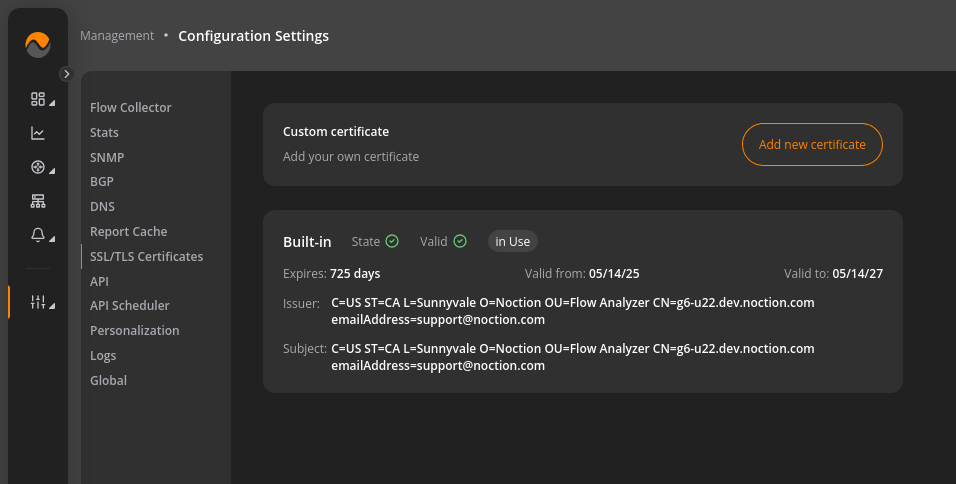Open the Report Cache section
Viewport: 956px width, 484px height.
point(129,232)
